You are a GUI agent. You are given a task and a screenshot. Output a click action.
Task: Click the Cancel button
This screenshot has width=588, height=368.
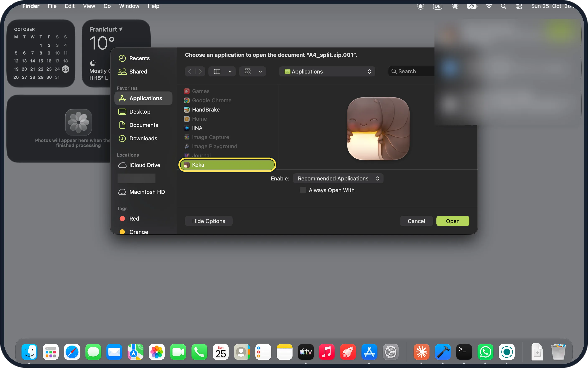[x=416, y=221]
